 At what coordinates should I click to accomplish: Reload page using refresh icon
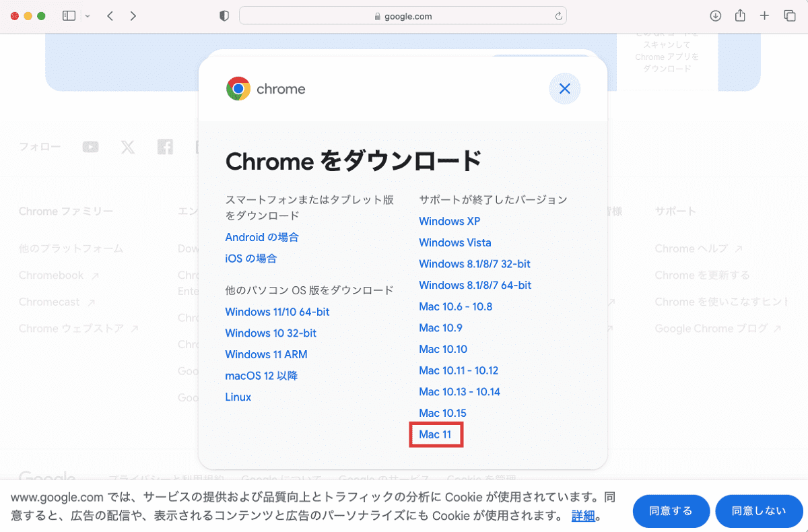[558, 16]
